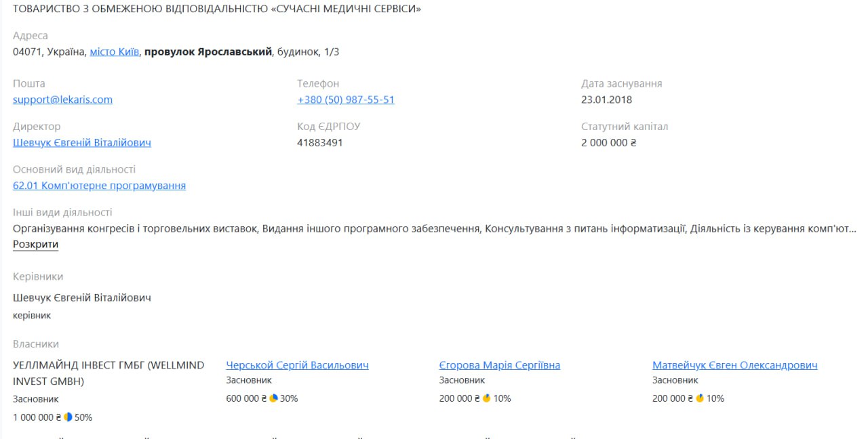
Task: Click pie icon next to Єгорова's 10%
Action: pyautogui.click(x=487, y=398)
